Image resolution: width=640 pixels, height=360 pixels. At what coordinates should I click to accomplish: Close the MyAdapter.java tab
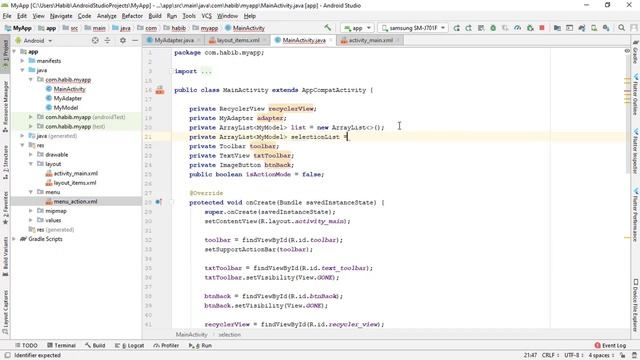(x=199, y=40)
